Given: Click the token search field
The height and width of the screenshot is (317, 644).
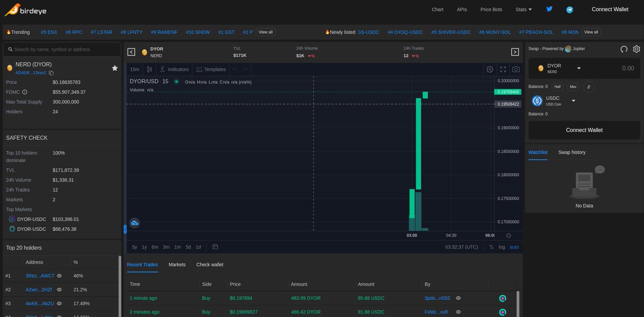Looking at the screenshot, I should click(x=62, y=49).
